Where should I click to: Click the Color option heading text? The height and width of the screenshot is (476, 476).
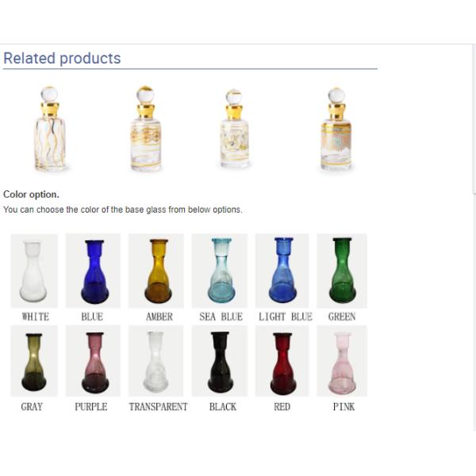coord(31,194)
